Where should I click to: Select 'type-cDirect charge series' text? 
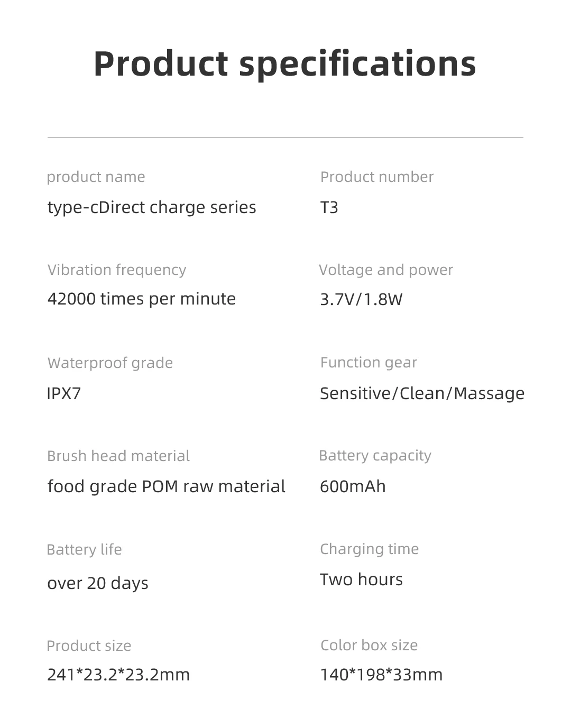pos(152,207)
